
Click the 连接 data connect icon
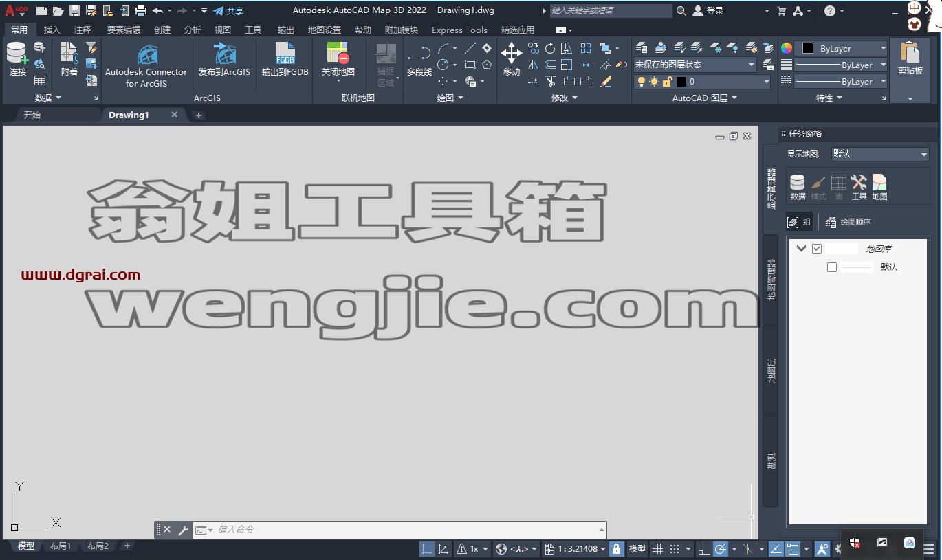pos(17,59)
